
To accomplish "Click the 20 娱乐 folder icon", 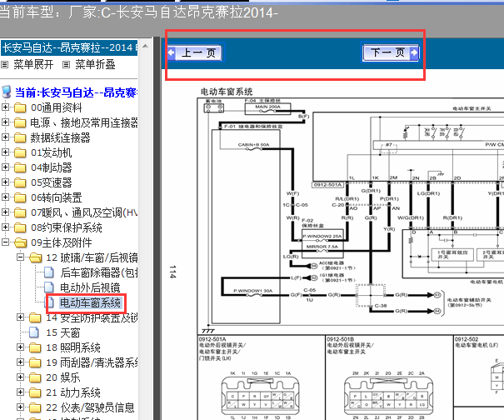I will (35, 377).
